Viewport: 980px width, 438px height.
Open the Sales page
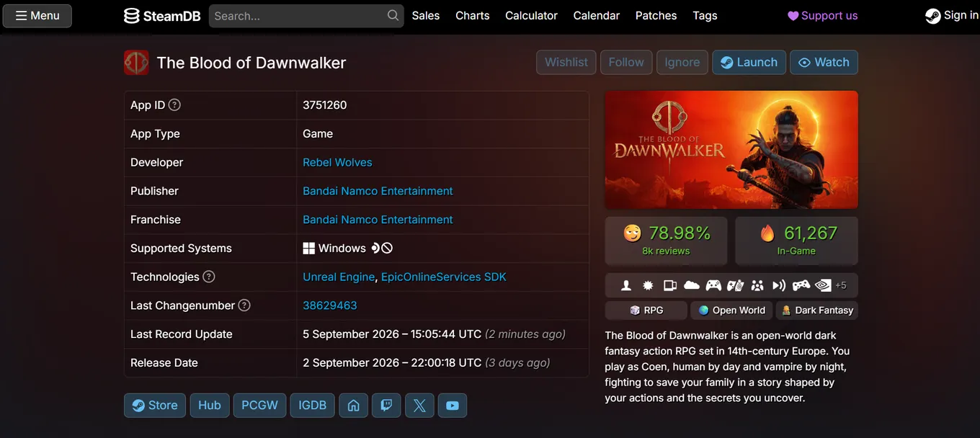[426, 15]
